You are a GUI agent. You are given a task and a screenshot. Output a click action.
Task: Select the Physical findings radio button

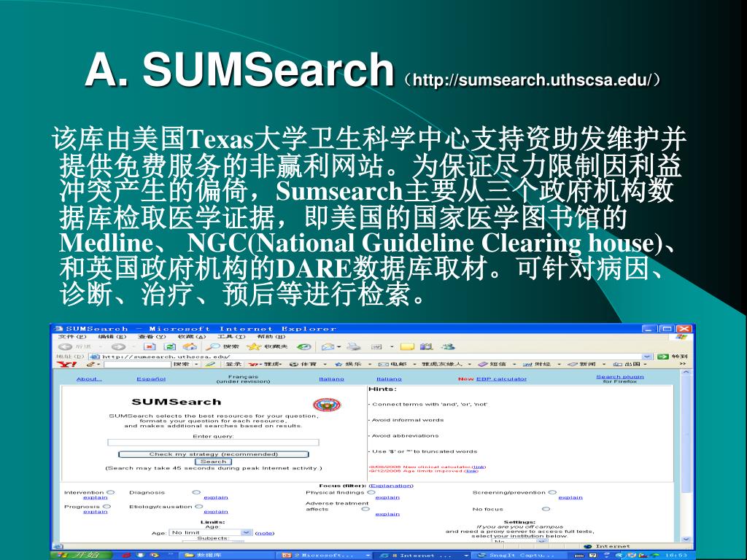click(x=371, y=492)
